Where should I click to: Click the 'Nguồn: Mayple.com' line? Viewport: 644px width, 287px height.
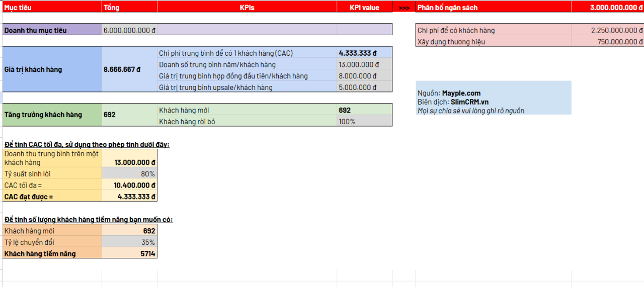pos(449,93)
